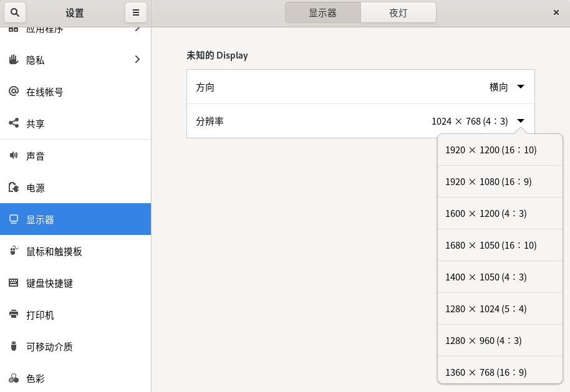The image size is (570, 392).
Task: Click the Sharing icon in sidebar
Action: [14, 123]
